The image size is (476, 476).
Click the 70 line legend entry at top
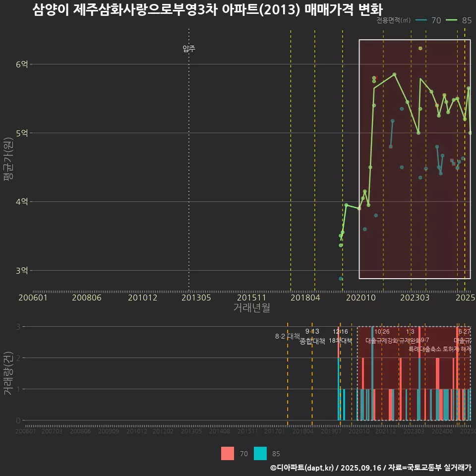coord(428,20)
